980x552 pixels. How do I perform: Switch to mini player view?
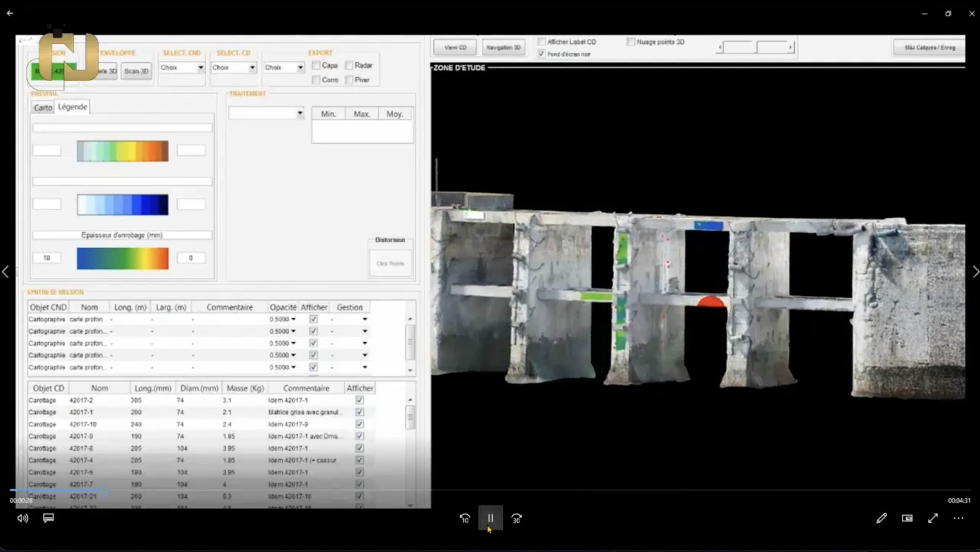coord(907,518)
